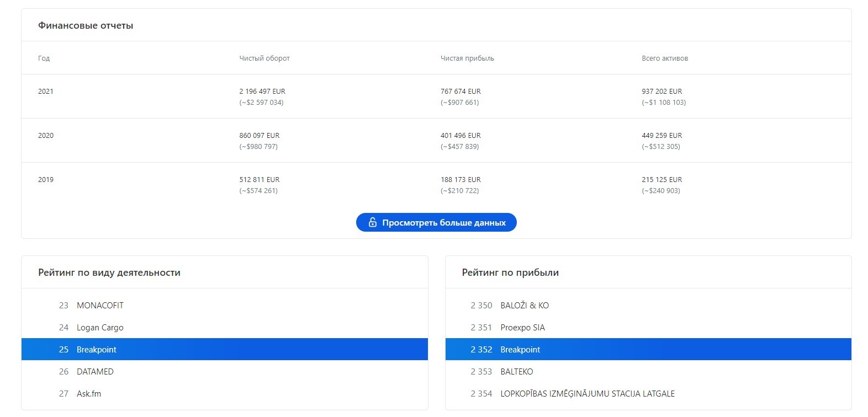
Task: Select Proexpo SIA entry
Action: [x=522, y=328]
